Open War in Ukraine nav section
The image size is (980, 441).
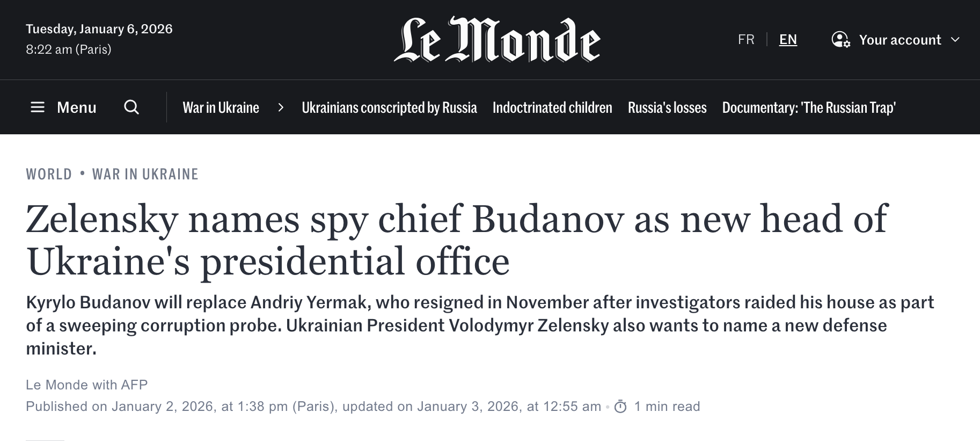point(221,107)
